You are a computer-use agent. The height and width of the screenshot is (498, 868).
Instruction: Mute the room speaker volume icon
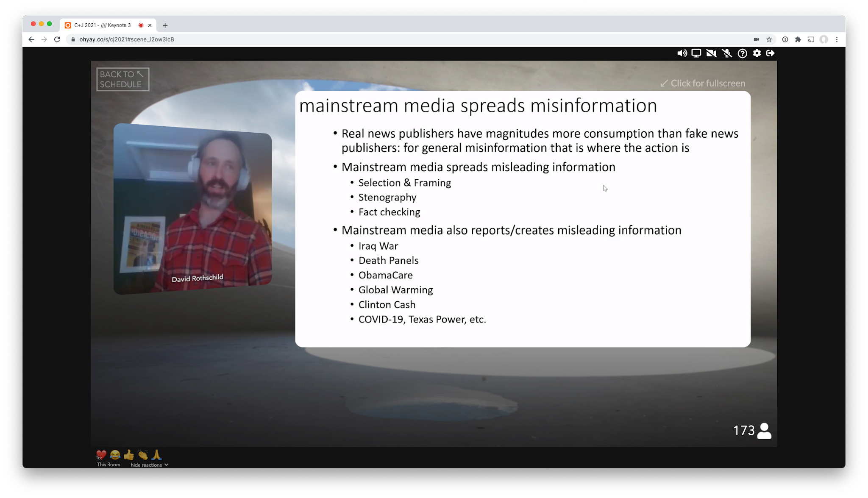tap(682, 53)
